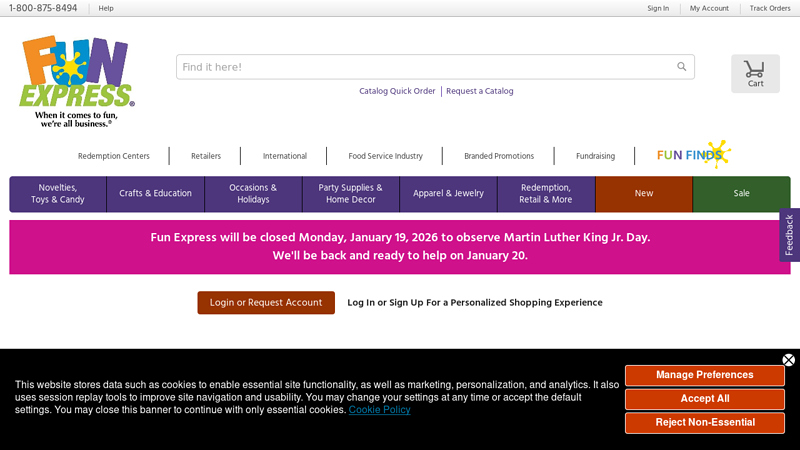This screenshot has height=450, width=800.
Task: Select the Sale category tab
Action: [x=741, y=194]
